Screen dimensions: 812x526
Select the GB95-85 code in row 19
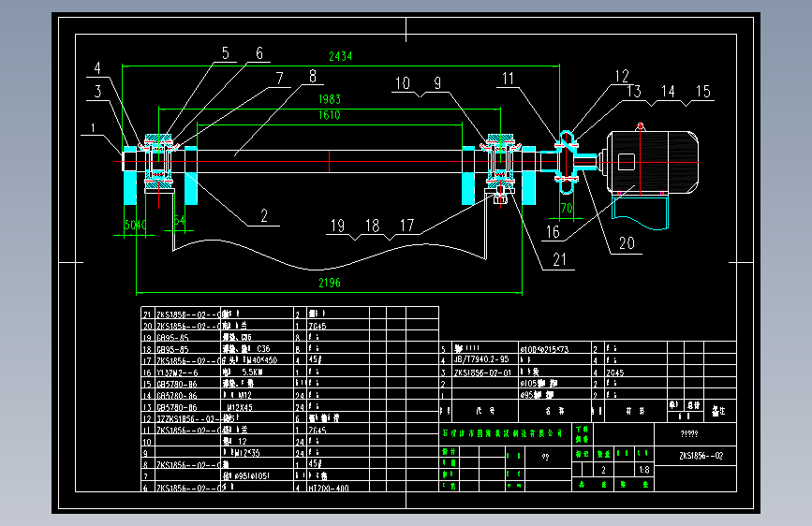pyautogui.click(x=173, y=338)
